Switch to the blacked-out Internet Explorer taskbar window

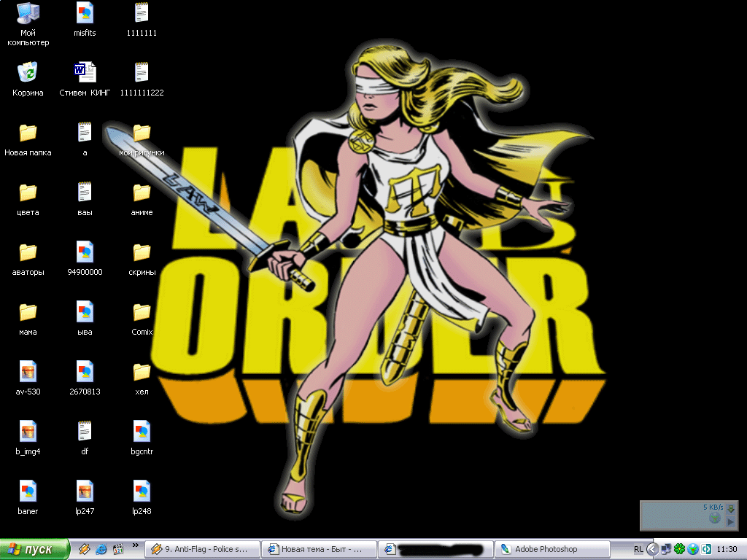point(436,549)
